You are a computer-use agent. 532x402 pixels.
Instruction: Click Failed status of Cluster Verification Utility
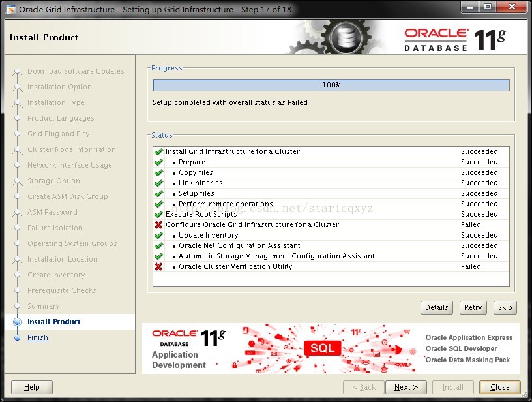click(471, 266)
